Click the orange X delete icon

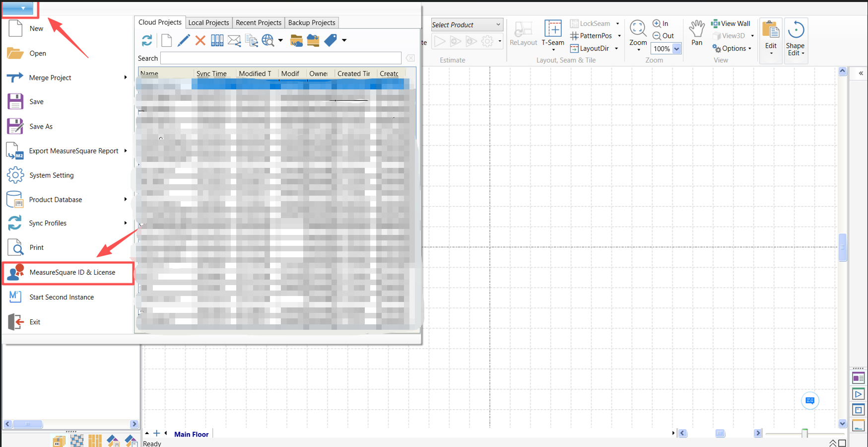pos(200,40)
